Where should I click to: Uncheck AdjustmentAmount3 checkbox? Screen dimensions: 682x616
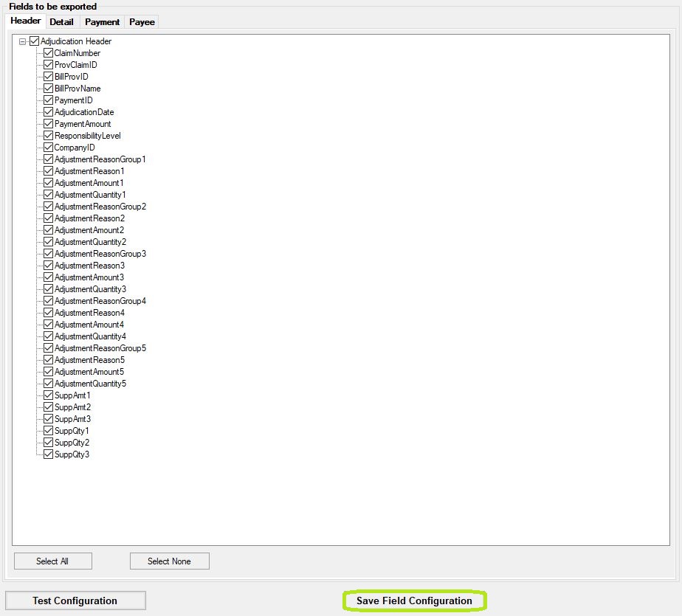click(x=48, y=277)
